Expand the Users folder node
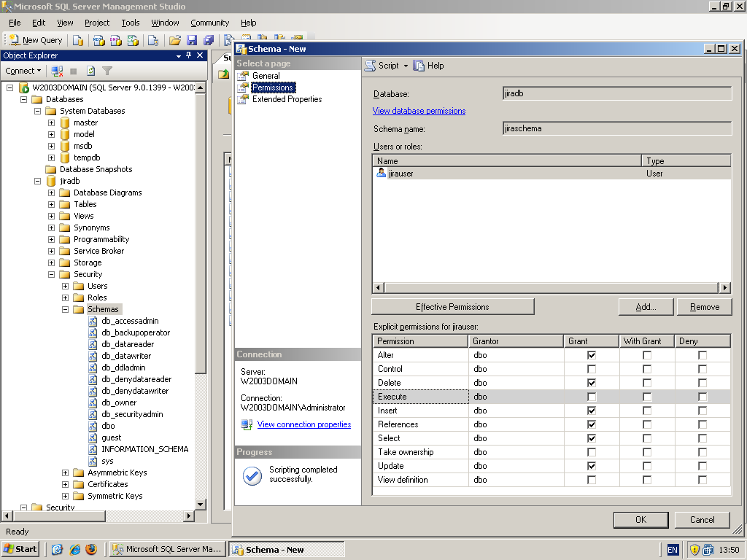The width and height of the screenshot is (747, 560). pos(65,286)
